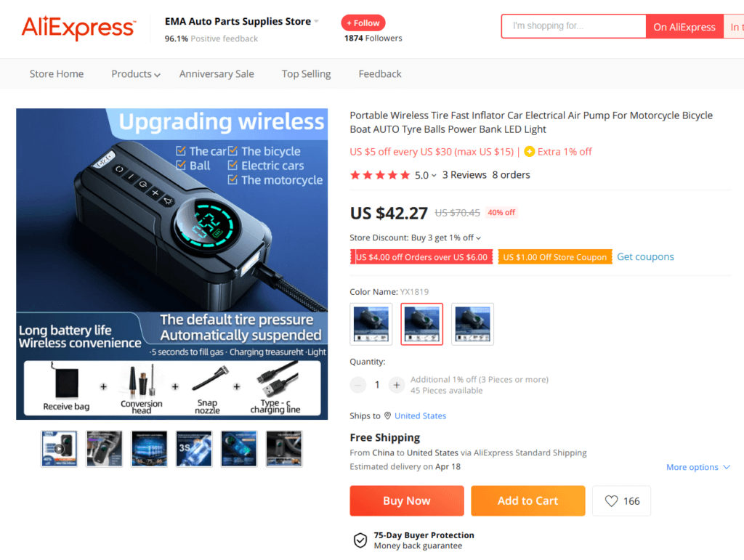The width and height of the screenshot is (744, 560).
Task: Decrease quantity with the minus button
Action: (x=358, y=385)
